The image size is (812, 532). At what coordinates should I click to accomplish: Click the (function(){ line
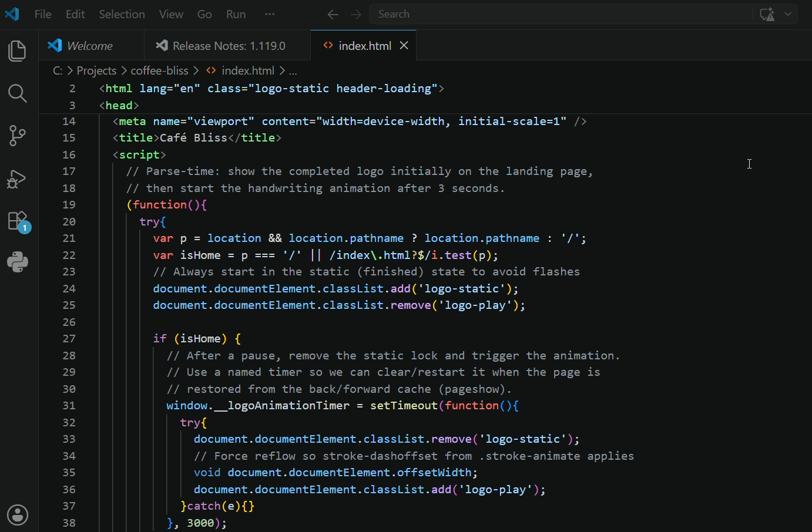166,204
